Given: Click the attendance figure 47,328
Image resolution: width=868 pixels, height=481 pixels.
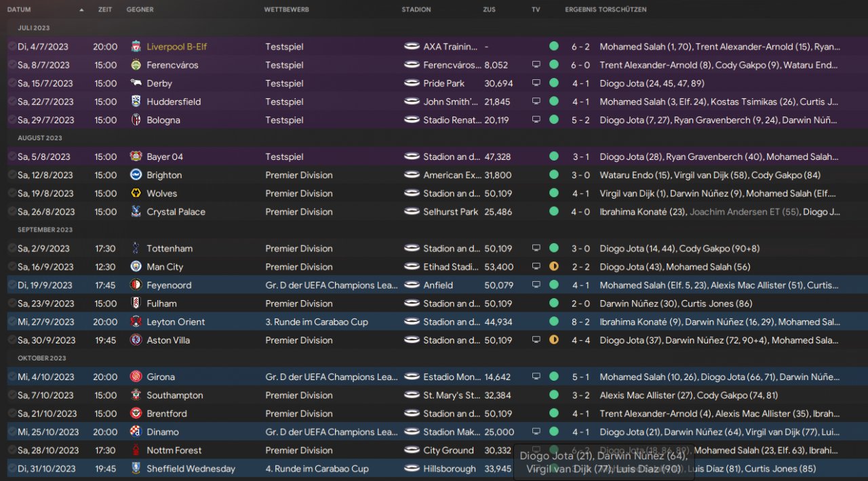Looking at the screenshot, I should click(498, 156).
